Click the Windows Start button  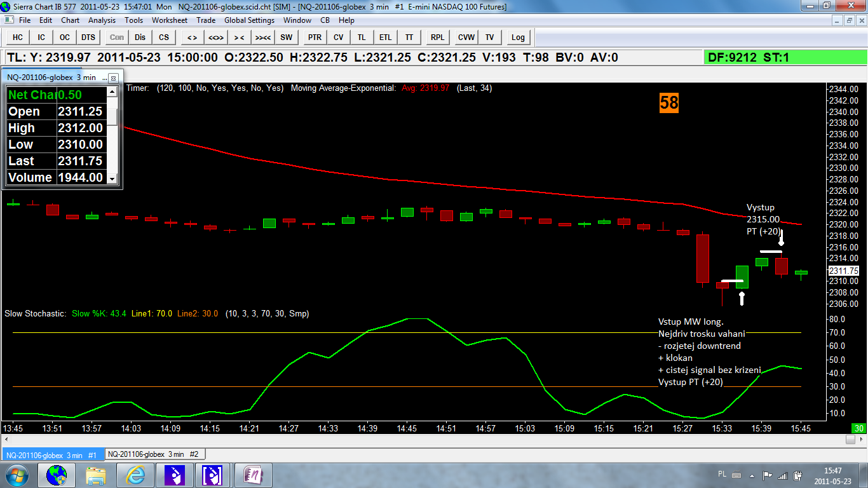tap(16, 475)
